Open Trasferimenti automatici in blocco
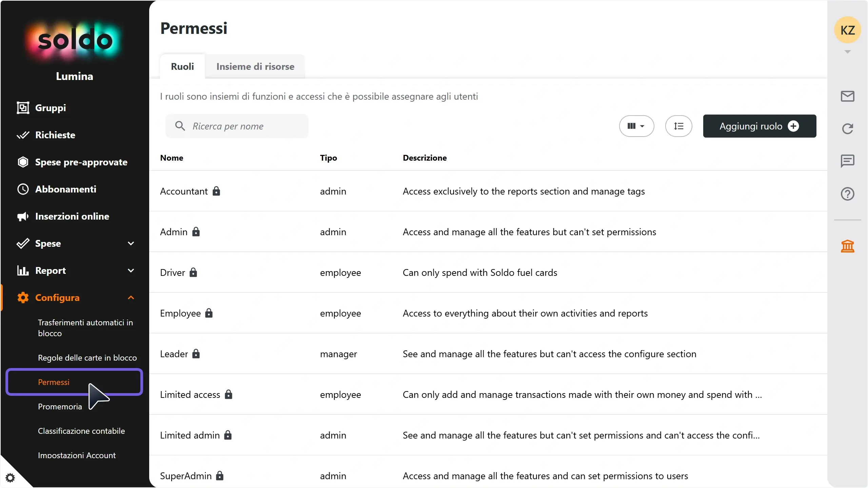The height and width of the screenshot is (488, 868). click(85, 328)
